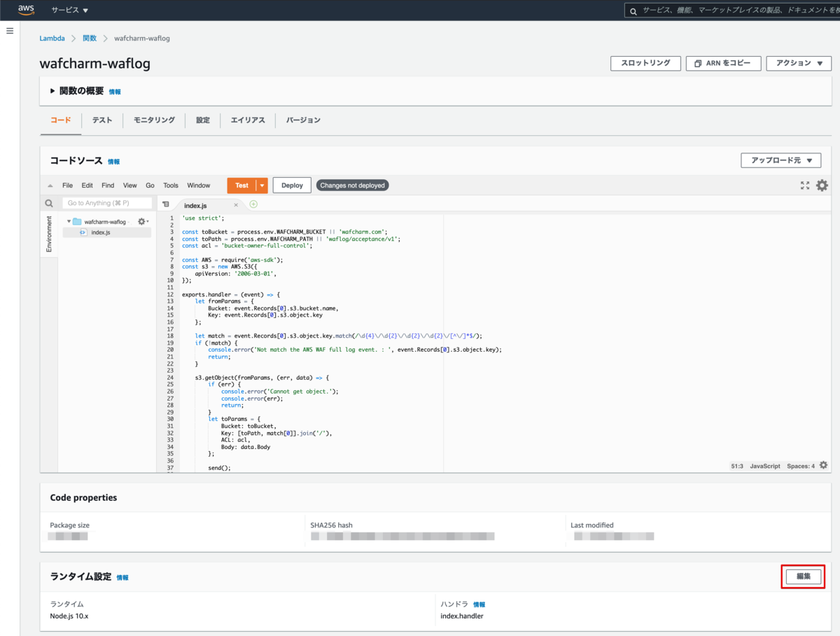Click the index.handler handler value
This screenshot has width=840, height=636.
click(461, 616)
